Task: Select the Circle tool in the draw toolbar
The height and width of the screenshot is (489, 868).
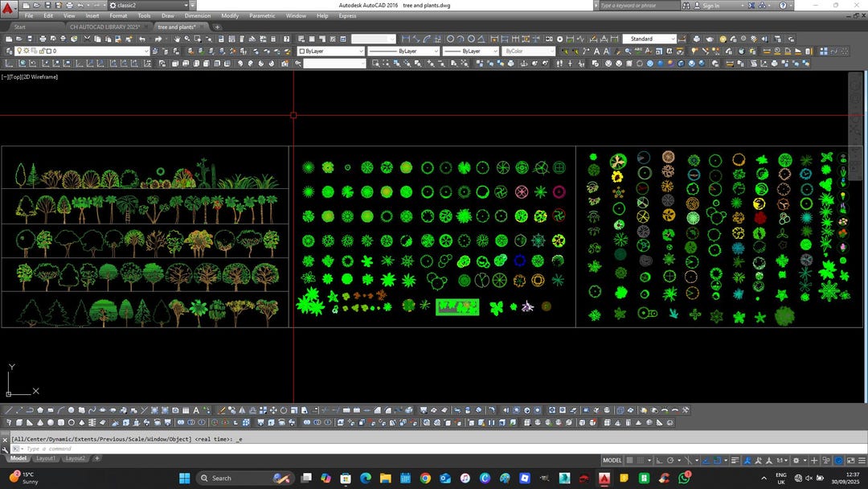Action: pos(71,410)
